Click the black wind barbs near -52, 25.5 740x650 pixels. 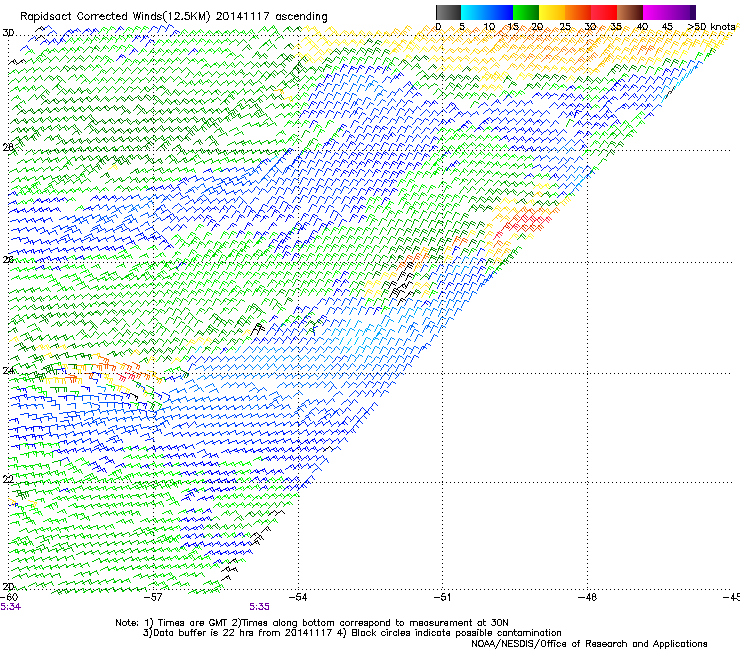click(x=400, y=283)
